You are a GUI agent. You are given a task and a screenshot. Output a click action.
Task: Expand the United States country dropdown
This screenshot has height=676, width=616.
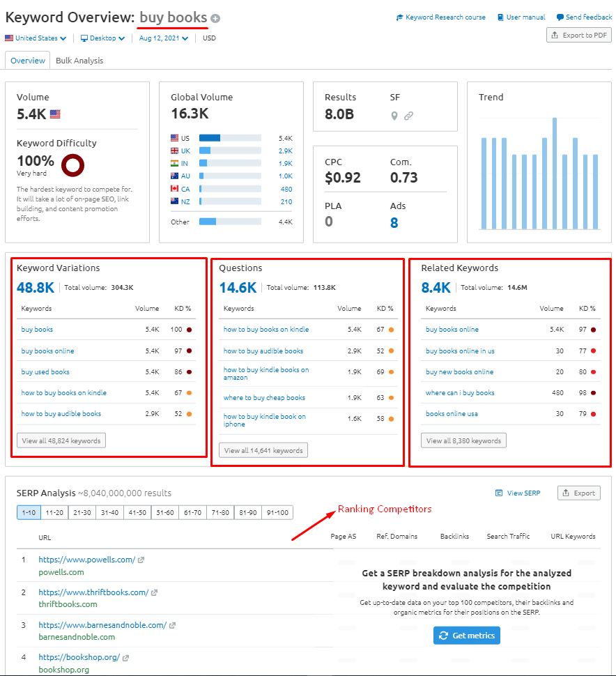(36, 38)
